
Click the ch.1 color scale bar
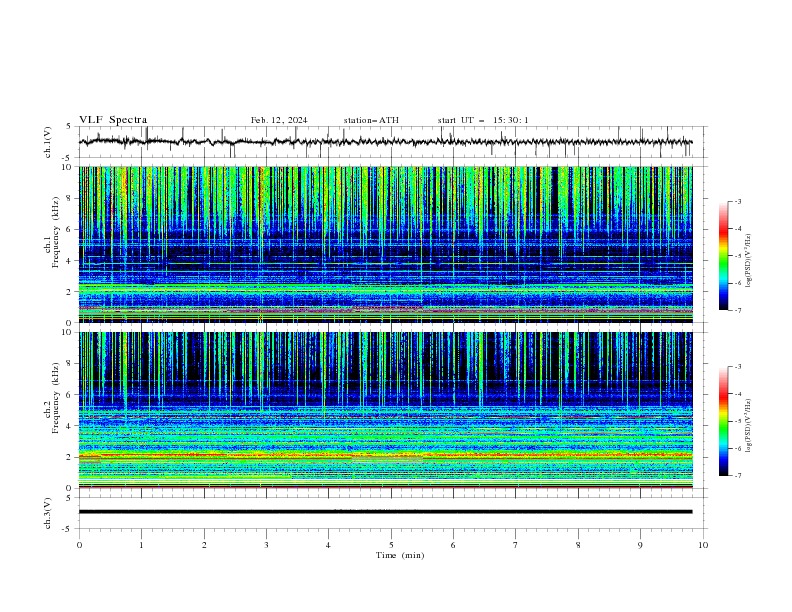pyautogui.click(x=723, y=256)
